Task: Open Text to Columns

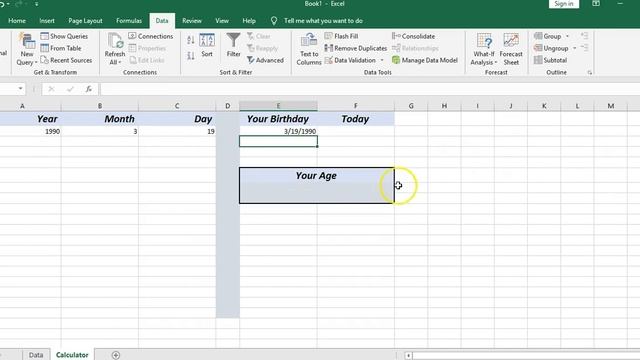Action: 309,49
